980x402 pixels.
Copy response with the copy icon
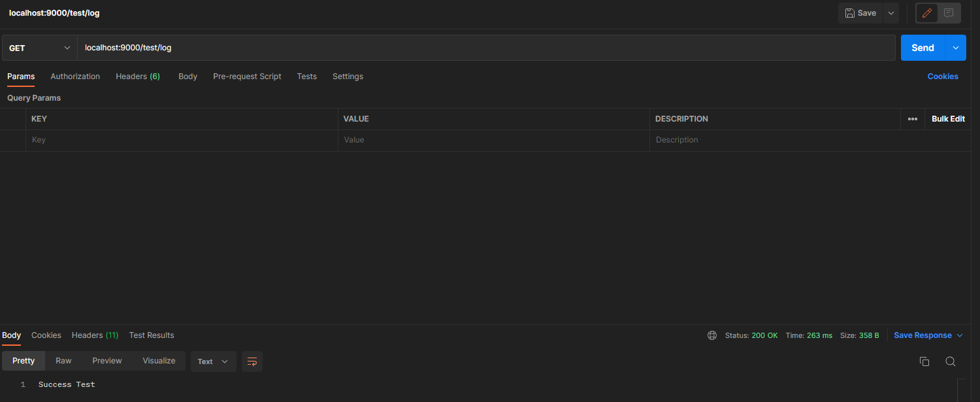[924, 361]
